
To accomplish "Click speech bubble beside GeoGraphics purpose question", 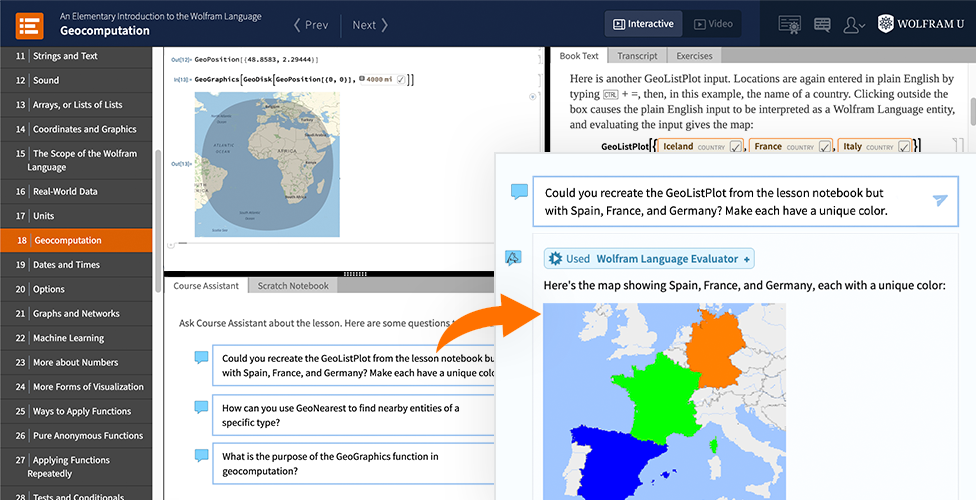I will click(x=201, y=456).
